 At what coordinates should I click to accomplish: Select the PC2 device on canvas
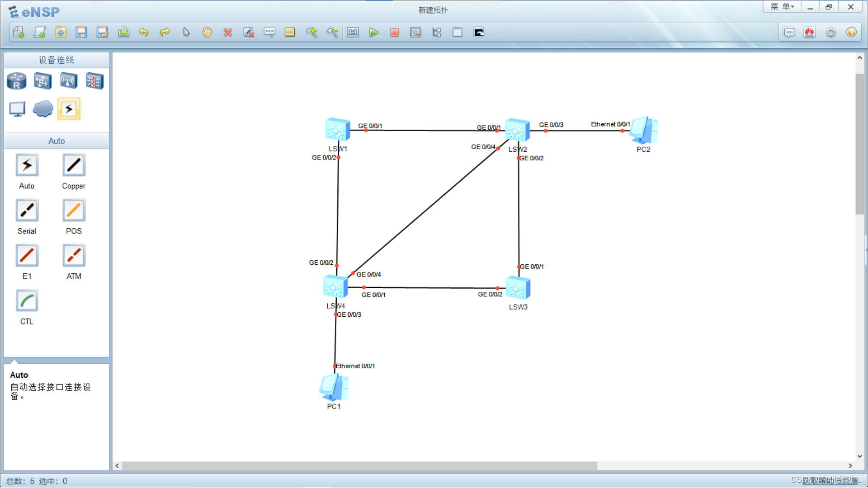[x=644, y=131]
